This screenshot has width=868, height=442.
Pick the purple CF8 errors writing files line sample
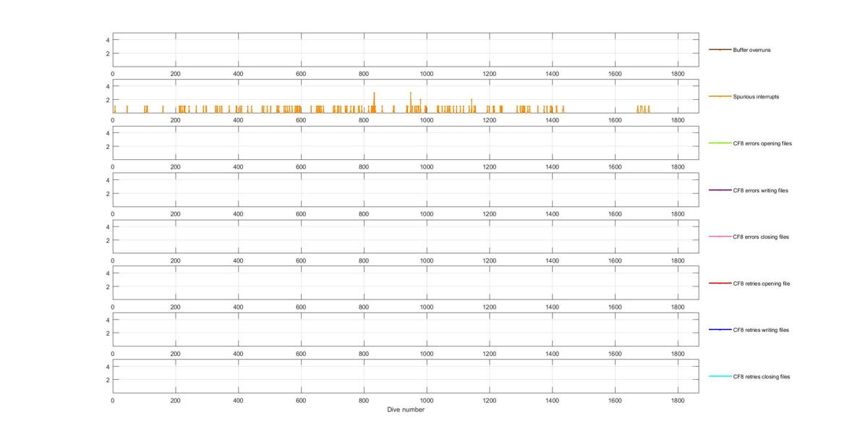pos(720,190)
